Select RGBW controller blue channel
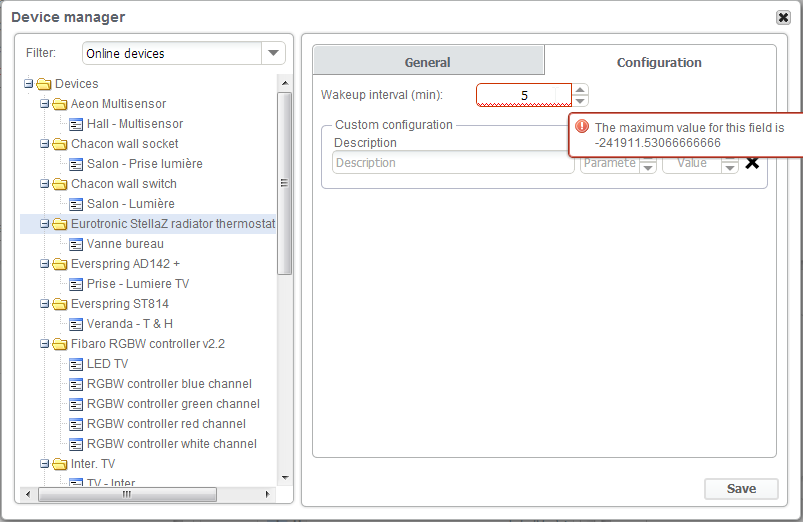Viewport: 803px width, 522px height. (x=168, y=384)
